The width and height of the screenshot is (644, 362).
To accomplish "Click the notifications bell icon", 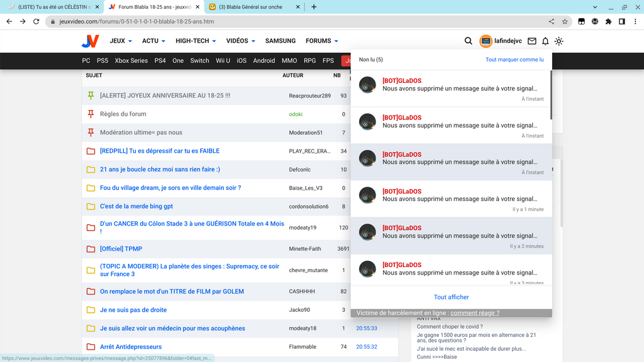I will [545, 41].
